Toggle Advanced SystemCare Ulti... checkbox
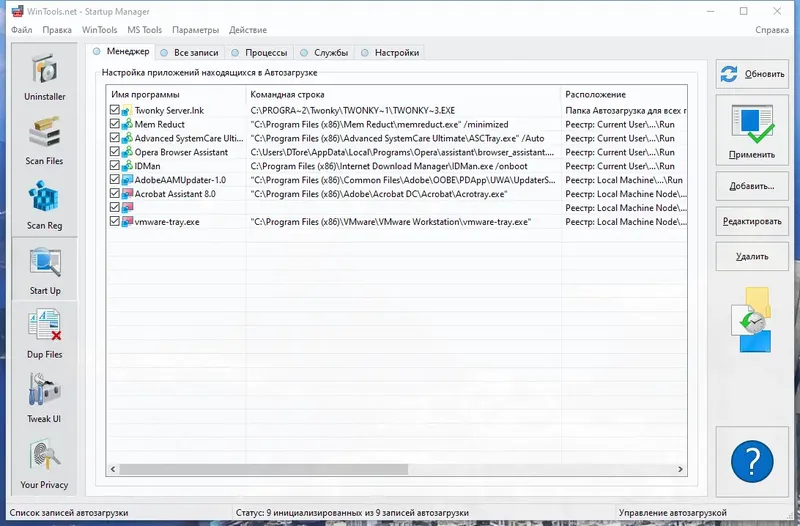 [x=115, y=138]
